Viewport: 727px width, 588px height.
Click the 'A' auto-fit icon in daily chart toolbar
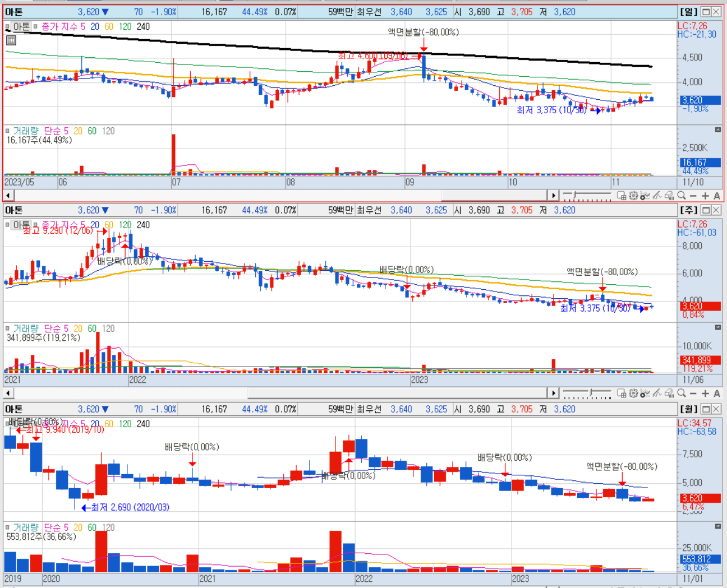(x=716, y=196)
